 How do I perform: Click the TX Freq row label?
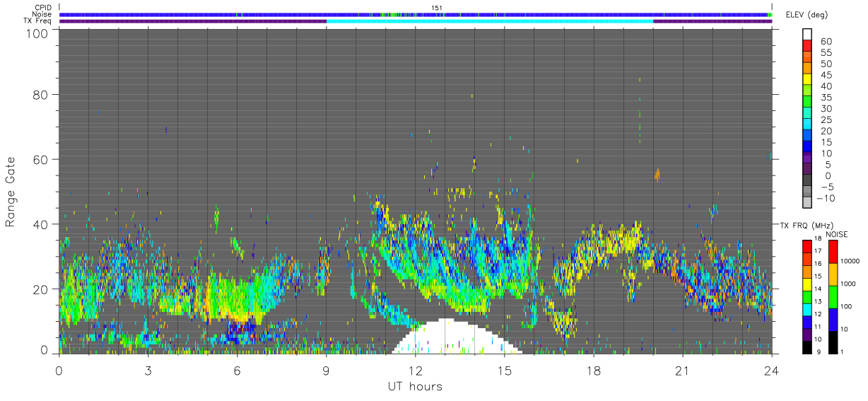point(37,21)
